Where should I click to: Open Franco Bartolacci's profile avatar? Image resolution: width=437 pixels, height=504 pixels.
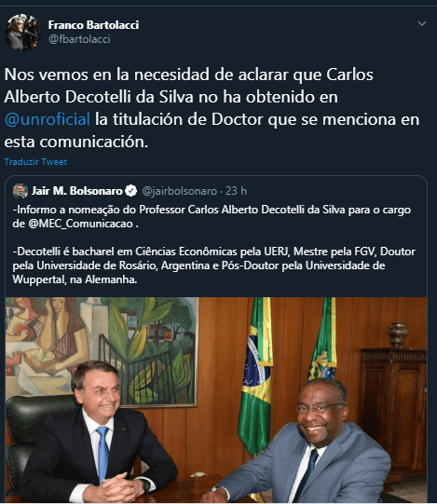[x=22, y=33]
